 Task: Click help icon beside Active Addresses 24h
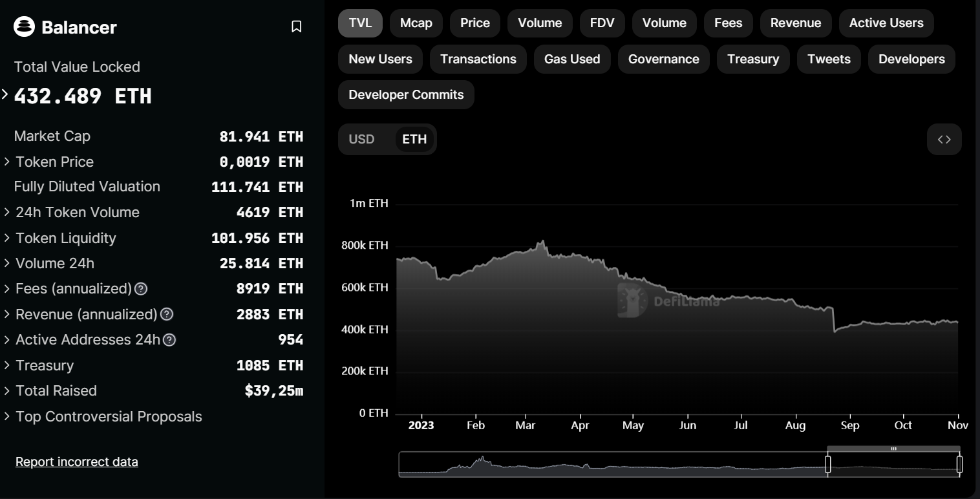point(169,340)
